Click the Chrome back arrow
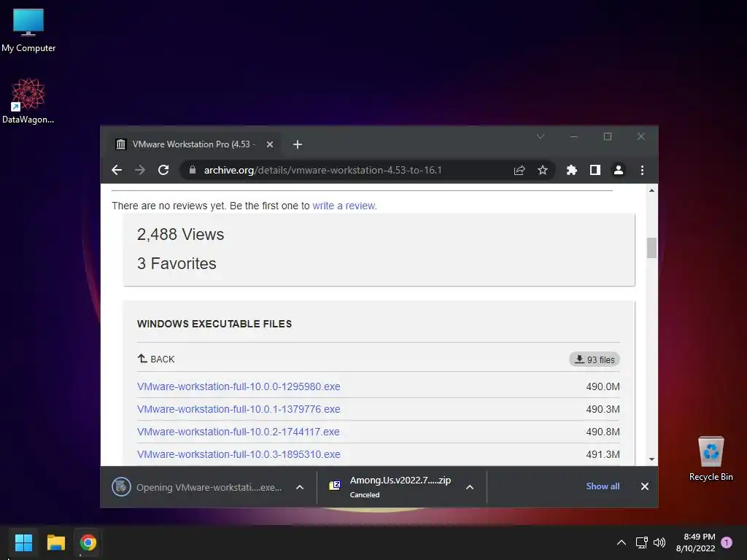This screenshot has height=560, width=747. coord(117,170)
